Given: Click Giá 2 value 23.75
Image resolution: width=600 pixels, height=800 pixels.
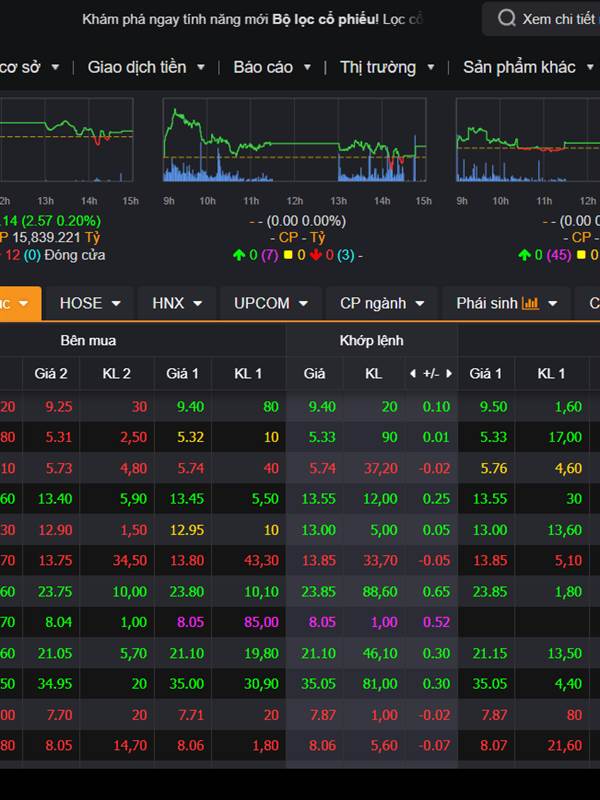Looking at the screenshot, I should click(x=55, y=591).
